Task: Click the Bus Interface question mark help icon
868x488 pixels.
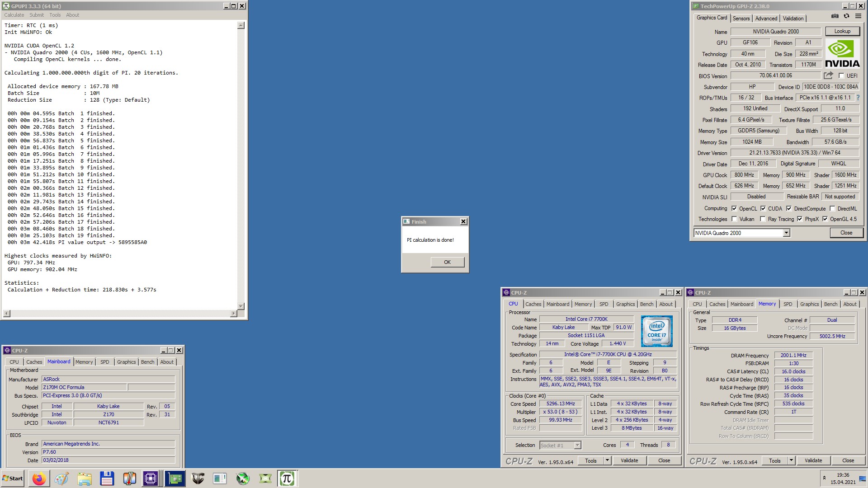Action: (858, 98)
